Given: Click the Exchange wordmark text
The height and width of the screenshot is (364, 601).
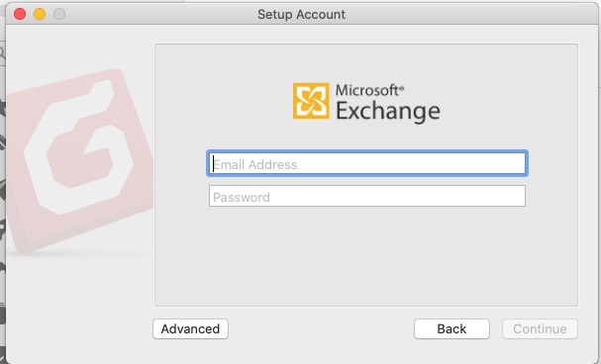Looking at the screenshot, I should (388, 112).
